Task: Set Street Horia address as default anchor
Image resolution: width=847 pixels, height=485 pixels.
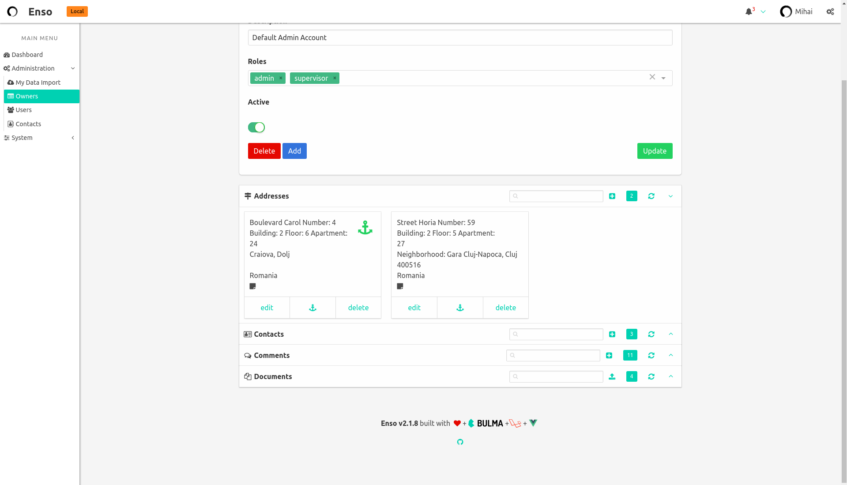Action: pos(460,307)
